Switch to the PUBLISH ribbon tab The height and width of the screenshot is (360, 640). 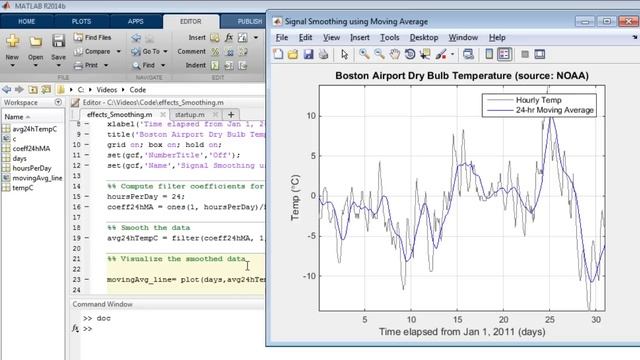(x=250, y=21)
